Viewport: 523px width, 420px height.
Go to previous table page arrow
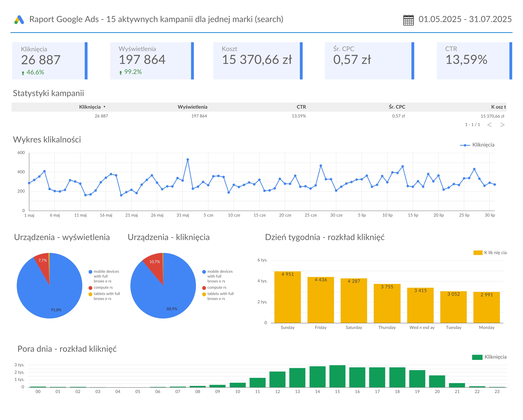(x=489, y=125)
